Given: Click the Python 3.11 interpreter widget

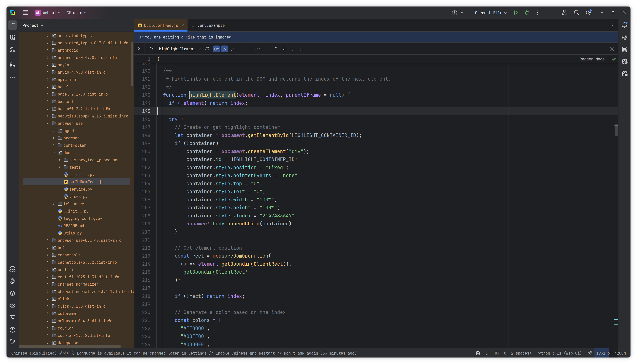Looking at the screenshot, I should pos(559,353).
